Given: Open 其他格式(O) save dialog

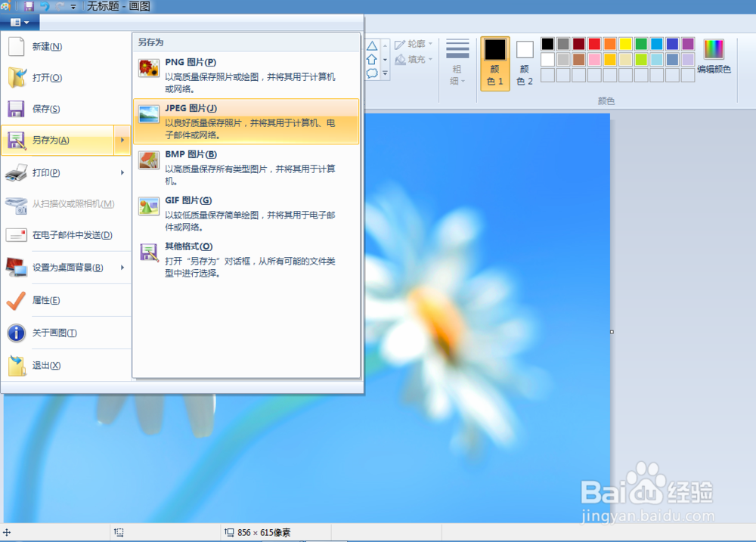Looking at the screenshot, I should click(x=246, y=259).
